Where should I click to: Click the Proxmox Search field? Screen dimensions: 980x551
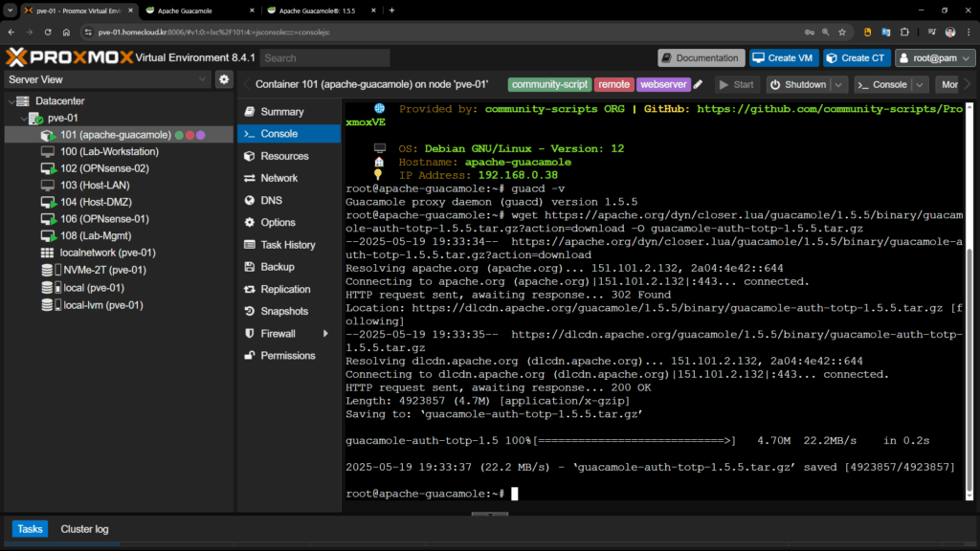(x=323, y=57)
